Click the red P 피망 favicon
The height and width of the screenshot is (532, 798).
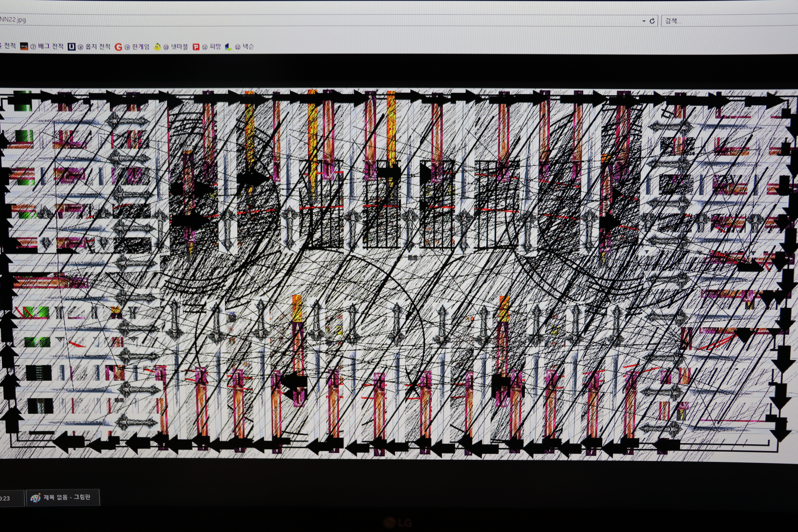[x=196, y=47]
